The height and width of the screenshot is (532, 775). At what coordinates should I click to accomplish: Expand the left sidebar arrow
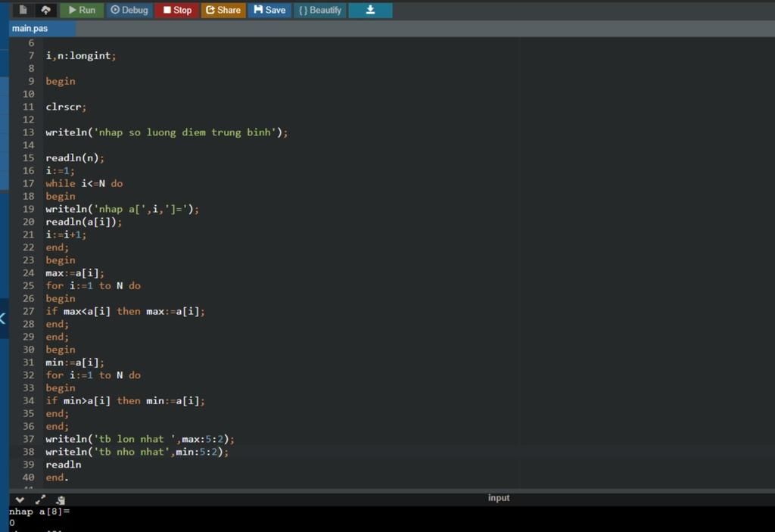[x=3, y=318]
